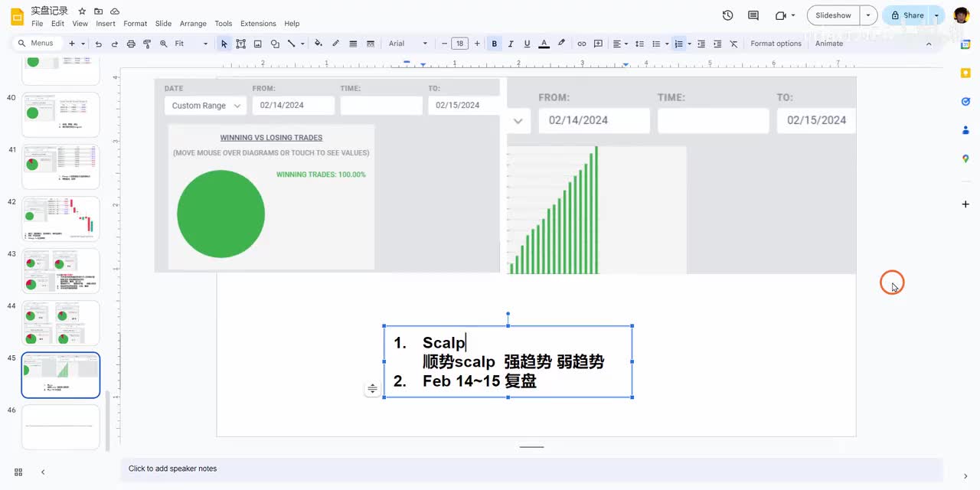Toggle grid view at bottom left
980x490 pixels.
click(18, 472)
